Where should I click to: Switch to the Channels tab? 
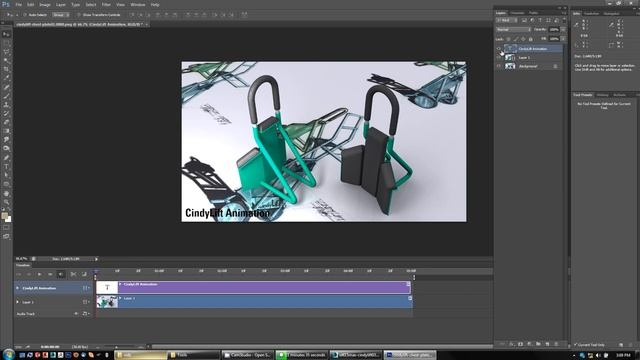click(517, 13)
